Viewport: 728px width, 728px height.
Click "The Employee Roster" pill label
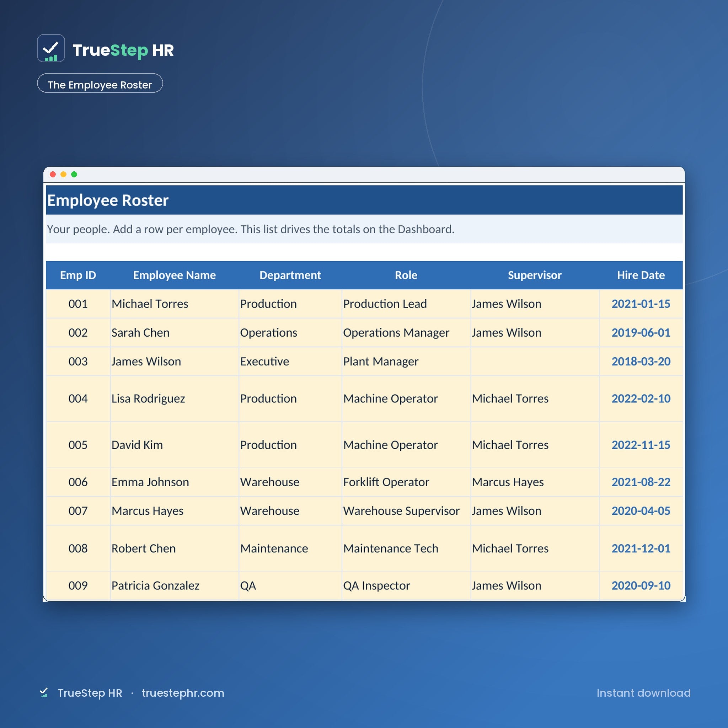pos(100,83)
